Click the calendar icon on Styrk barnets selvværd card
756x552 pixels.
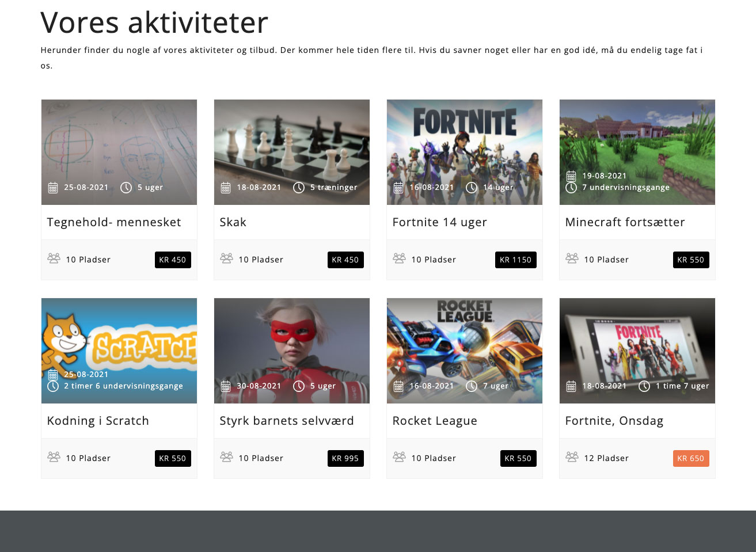226,386
